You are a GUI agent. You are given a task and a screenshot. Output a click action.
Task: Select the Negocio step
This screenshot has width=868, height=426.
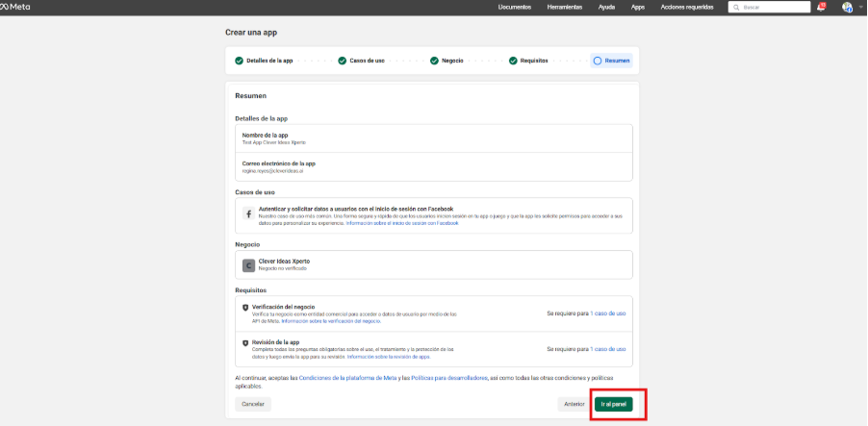[451, 61]
